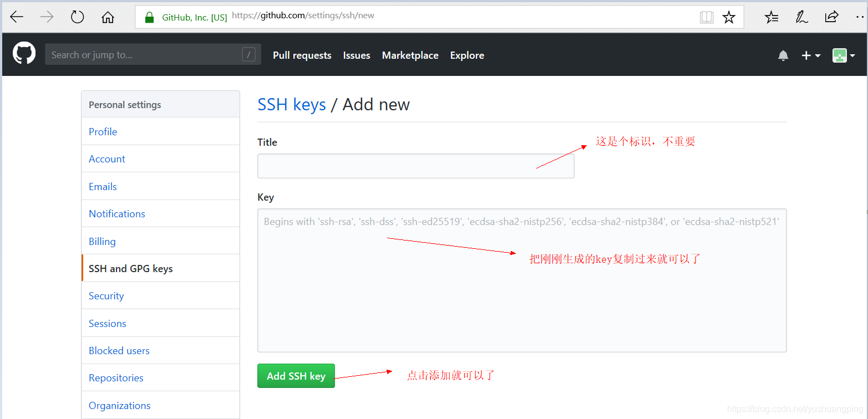Click the Add SSH key button

coord(296,376)
